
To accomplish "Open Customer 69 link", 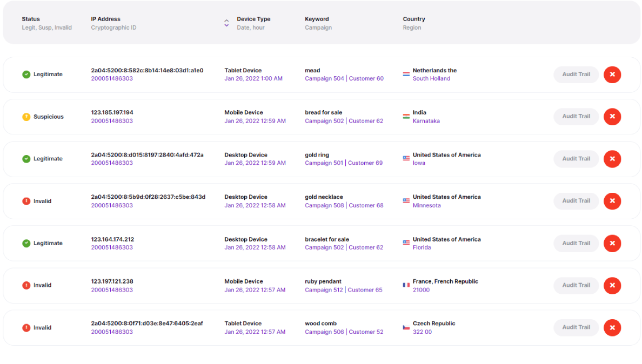I will click(365, 163).
